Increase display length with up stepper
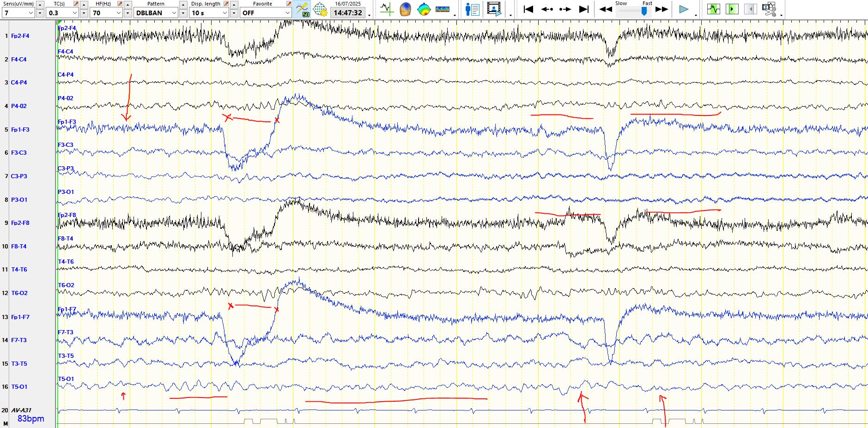This screenshot has height=428, width=868. 234,5
